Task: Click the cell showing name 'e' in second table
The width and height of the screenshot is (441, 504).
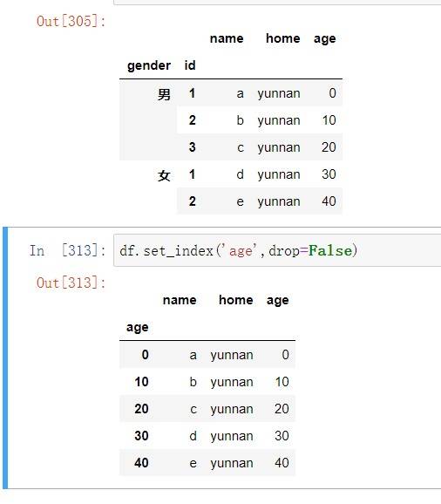Action: coord(193,463)
